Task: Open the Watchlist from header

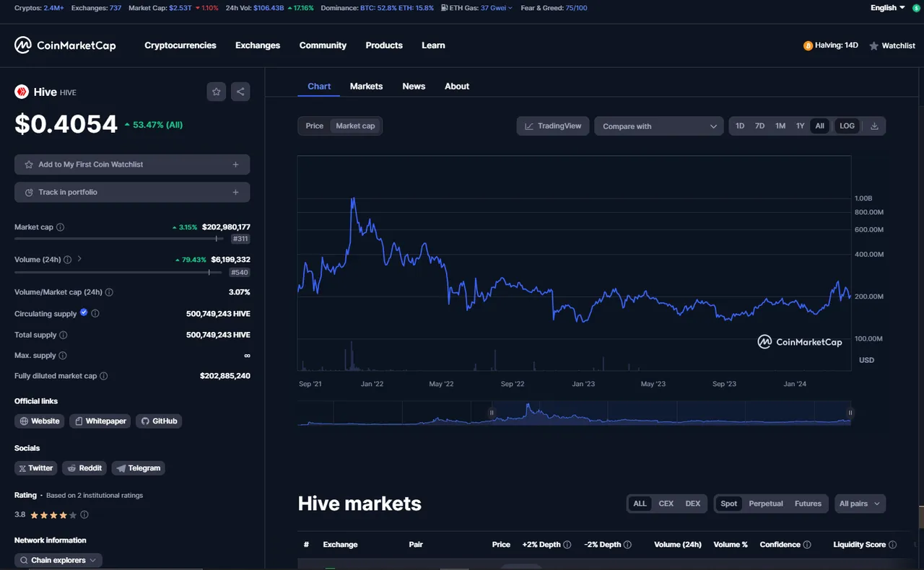Action: coord(892,45)
